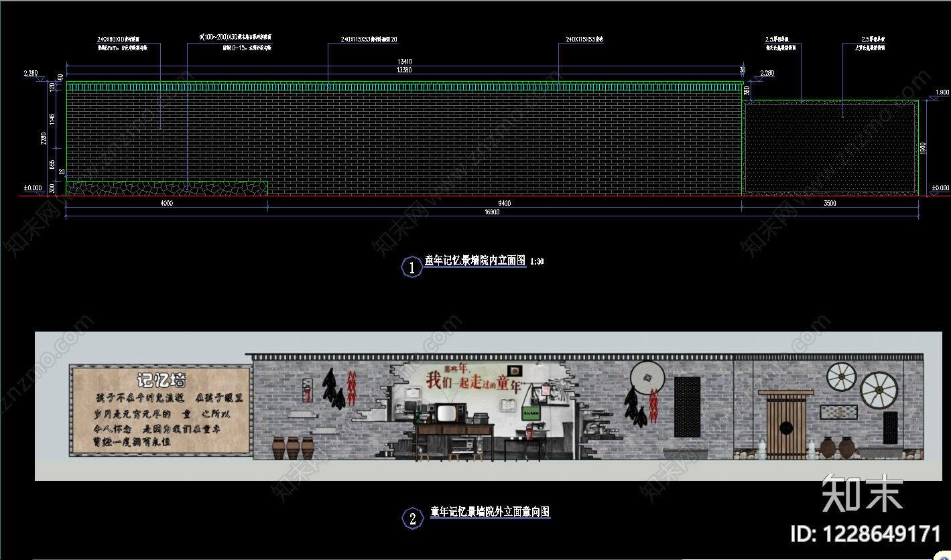Click the small wagon wheel beside it
Screen dimensions: 951x560
coord(841,376)
